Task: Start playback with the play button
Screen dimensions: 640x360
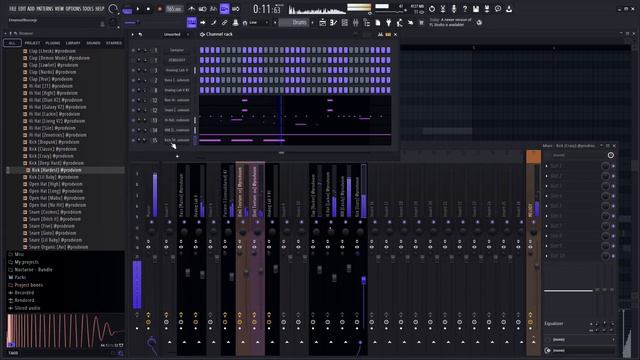Action: click(138, 9)
